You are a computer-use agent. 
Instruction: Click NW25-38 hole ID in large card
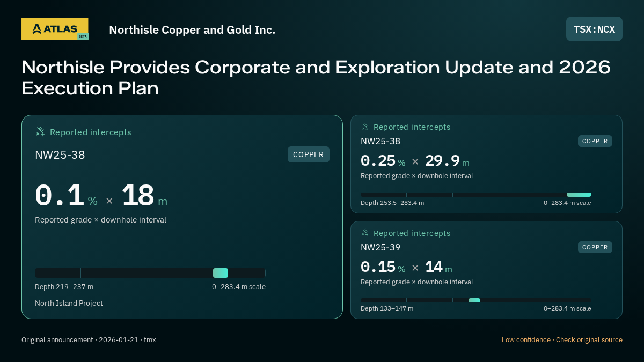coord(60,155)
